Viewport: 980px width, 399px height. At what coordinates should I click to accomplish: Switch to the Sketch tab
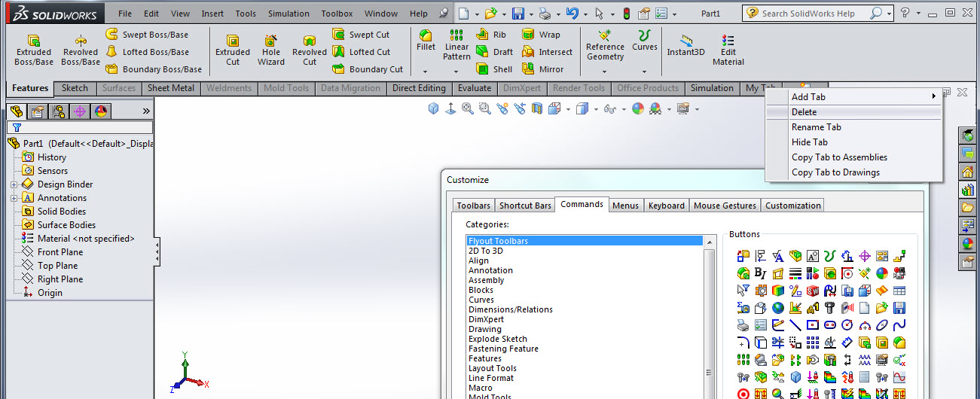coord(75,88)
